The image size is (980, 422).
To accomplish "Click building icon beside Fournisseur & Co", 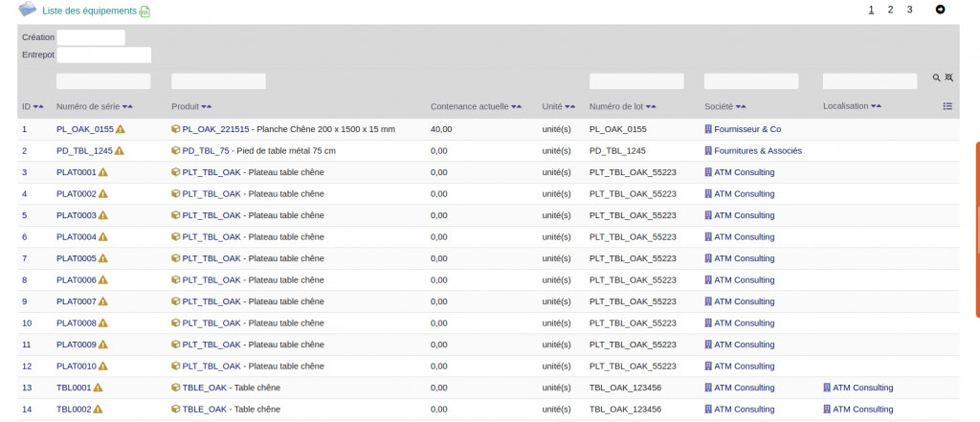I will click(708, 129).
